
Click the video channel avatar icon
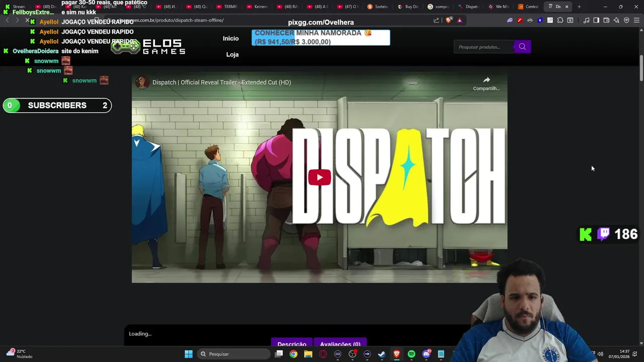pos(142,82)
